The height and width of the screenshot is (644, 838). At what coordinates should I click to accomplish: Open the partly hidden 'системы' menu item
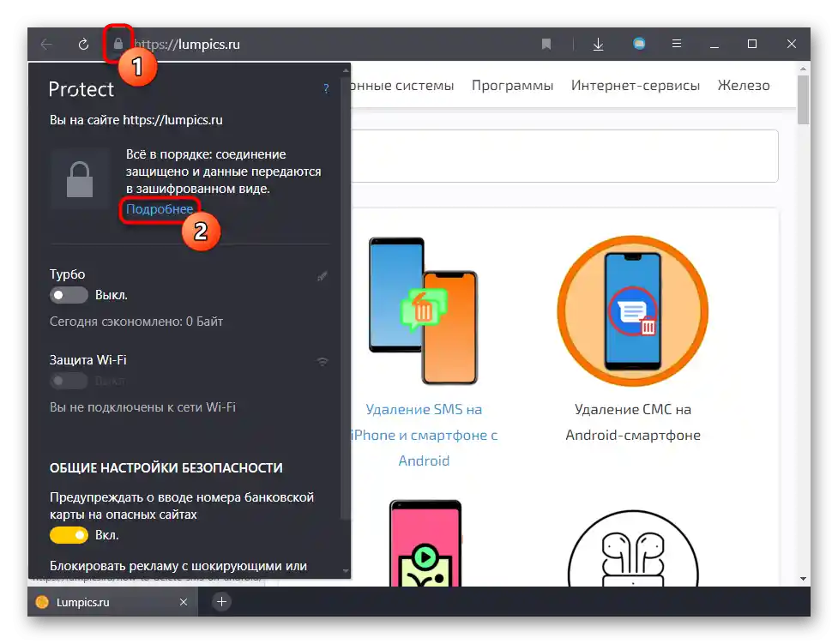(x=402, y=86)
